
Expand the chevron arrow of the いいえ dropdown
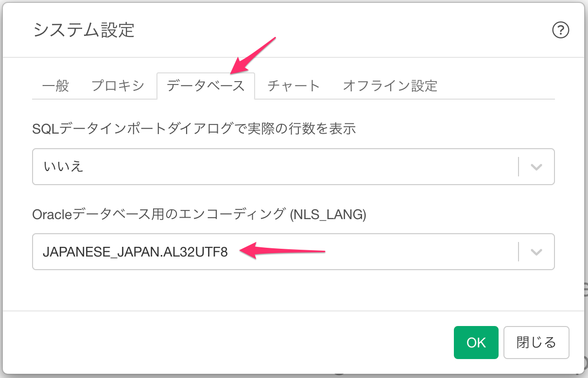tap(536, 167)
